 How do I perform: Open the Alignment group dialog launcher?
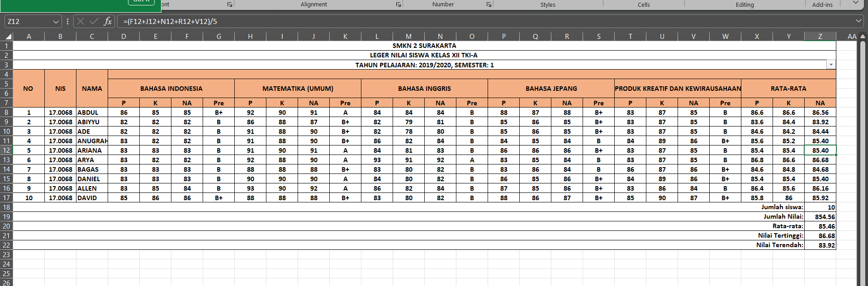coord(398,5)
